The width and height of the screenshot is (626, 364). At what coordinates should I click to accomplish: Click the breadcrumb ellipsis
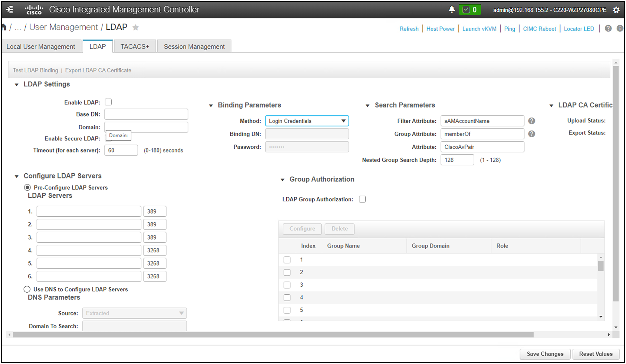pos(18,28)
